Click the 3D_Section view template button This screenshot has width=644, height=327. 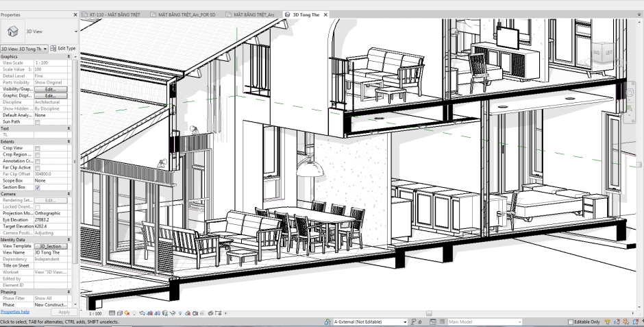[x=51, y=246]
